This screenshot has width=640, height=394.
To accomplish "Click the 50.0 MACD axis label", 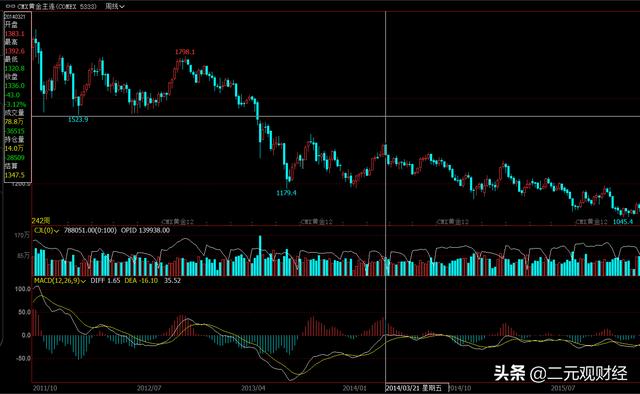I will point(24,312).
